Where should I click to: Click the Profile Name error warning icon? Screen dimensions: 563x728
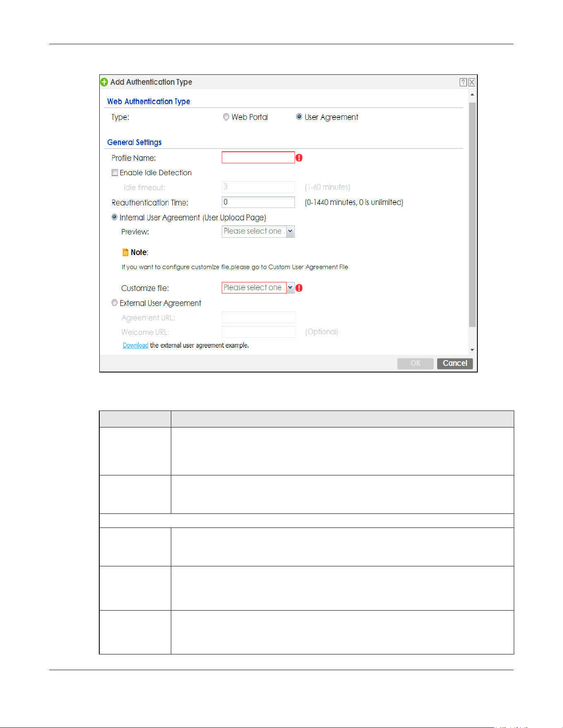[299, 158]
